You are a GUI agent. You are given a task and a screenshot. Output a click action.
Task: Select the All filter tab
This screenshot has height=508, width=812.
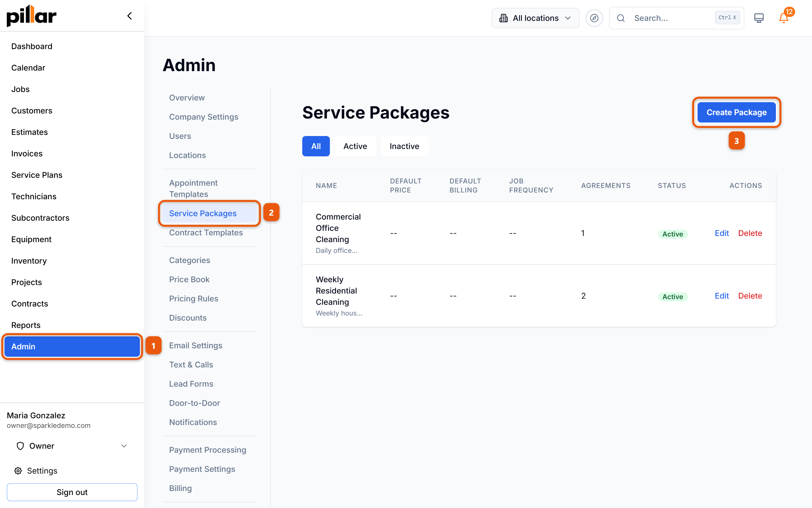coord(316,146)
